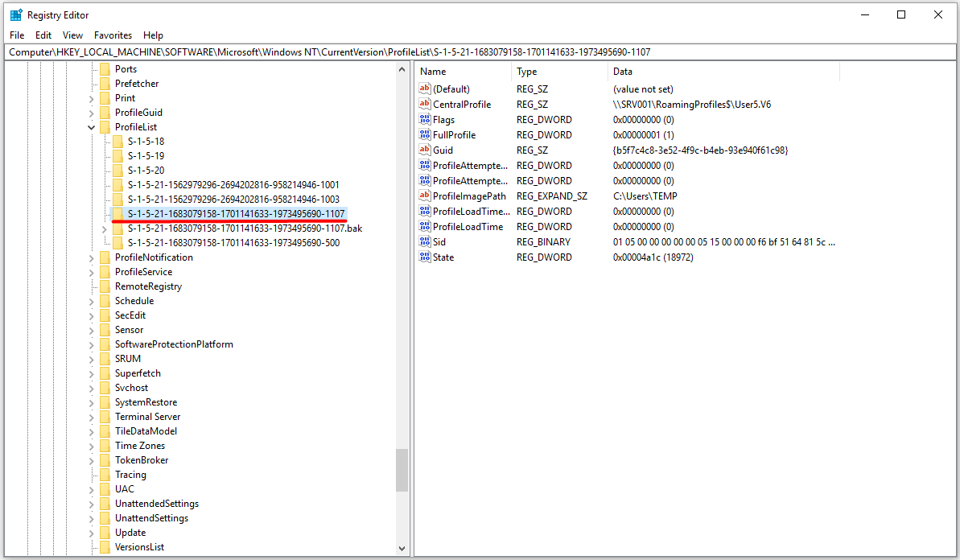Click folder icon of key ending -1003
Viewport: 960px width, 560px height.
pos(117,200)
